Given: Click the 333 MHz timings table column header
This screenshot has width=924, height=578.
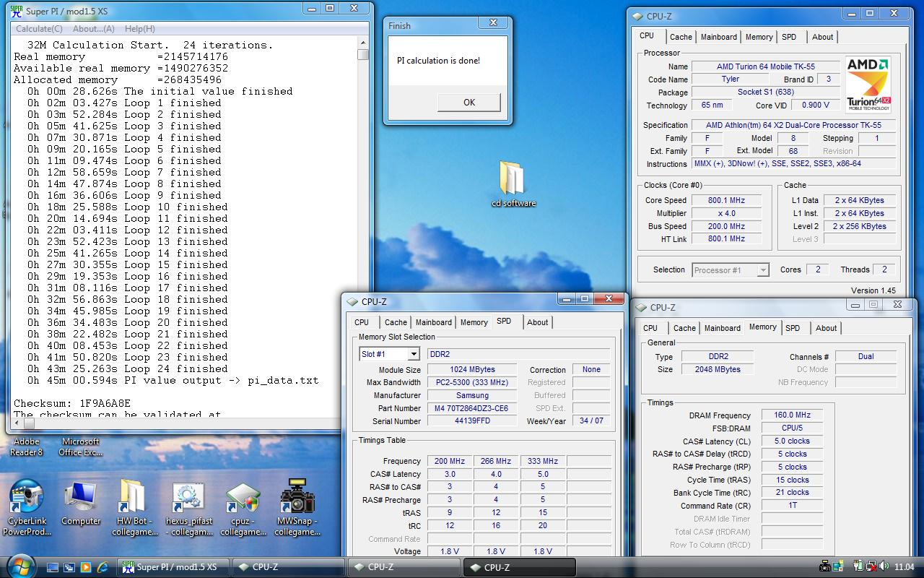Looking at the screenshot, I should 542,461.
